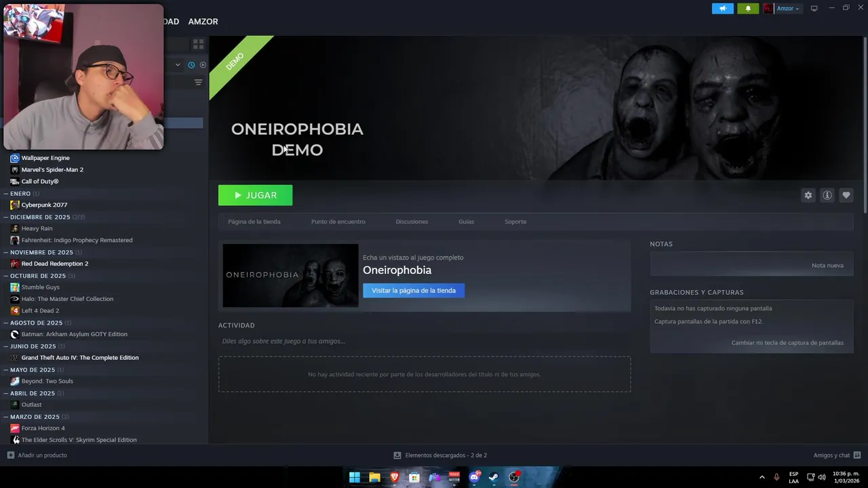Open Punto de encuentro tab
Screen dimensions: 868x488
(338, 222)
